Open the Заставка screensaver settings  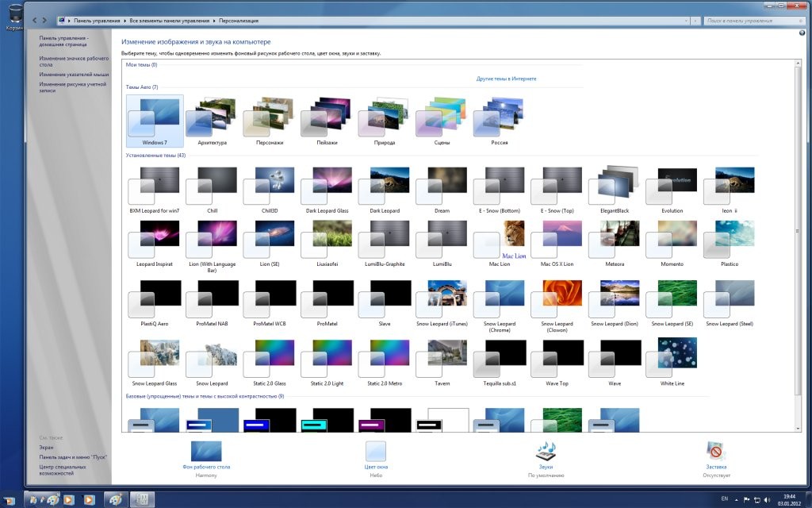[x=716, y=459]
